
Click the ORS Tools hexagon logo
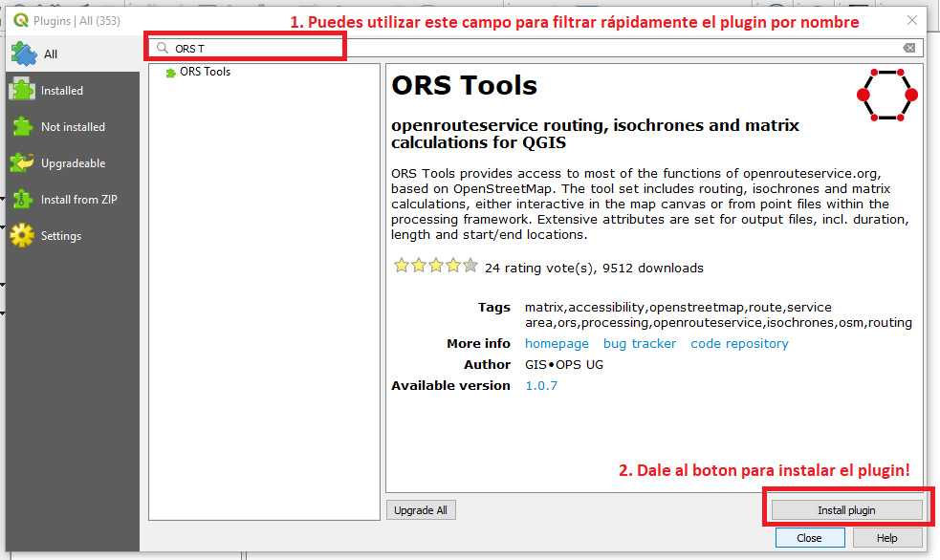[887, 95]
